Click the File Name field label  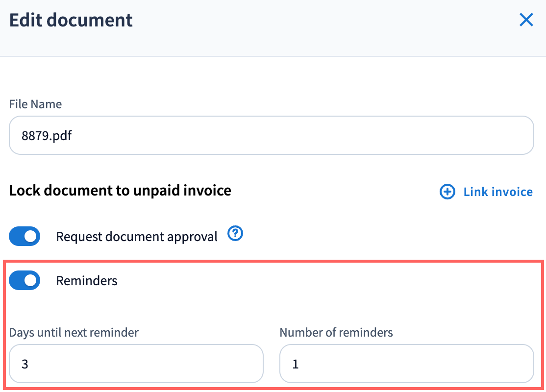(35, 104)
